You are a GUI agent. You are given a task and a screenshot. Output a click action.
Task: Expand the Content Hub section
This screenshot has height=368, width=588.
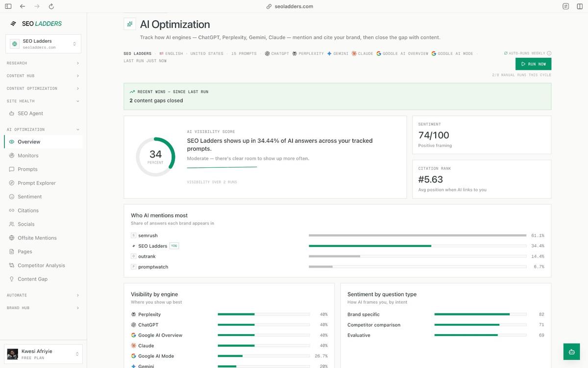point(43,76)
